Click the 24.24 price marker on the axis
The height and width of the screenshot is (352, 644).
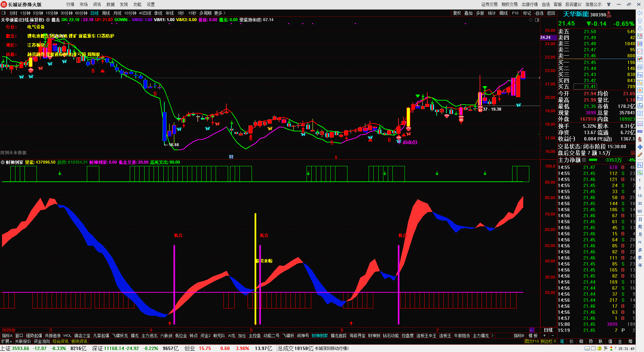click(548, 37)
